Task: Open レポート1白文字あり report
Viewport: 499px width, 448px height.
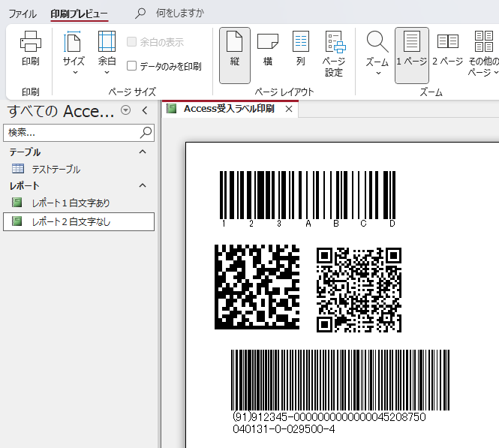Action: coord(71,203)
